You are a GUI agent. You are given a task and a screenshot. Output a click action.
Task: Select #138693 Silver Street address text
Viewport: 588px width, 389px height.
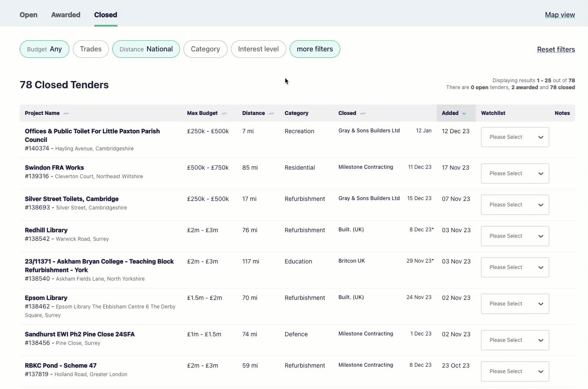pos(76,208)
